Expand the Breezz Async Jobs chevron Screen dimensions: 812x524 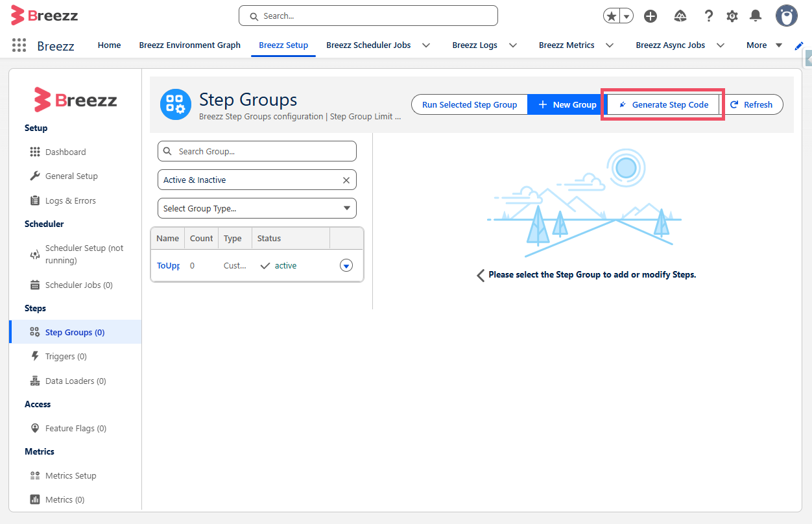click(x=720, y=45)
